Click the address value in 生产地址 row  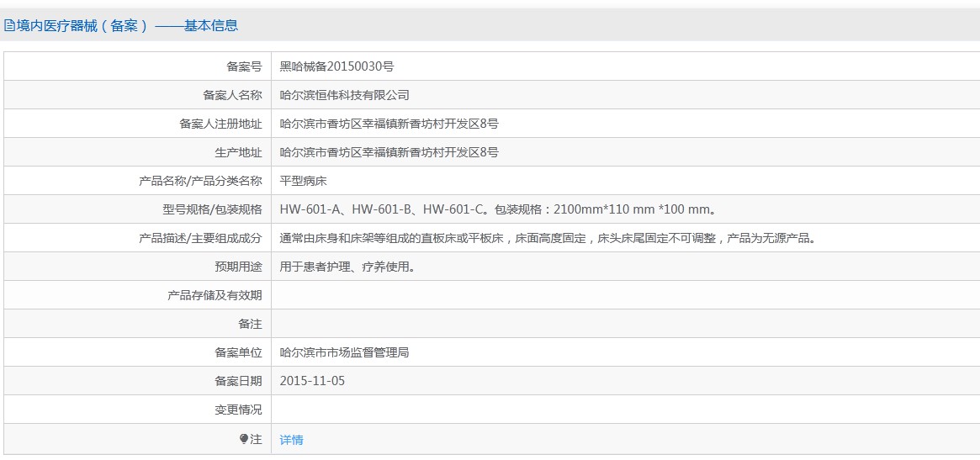389,152
